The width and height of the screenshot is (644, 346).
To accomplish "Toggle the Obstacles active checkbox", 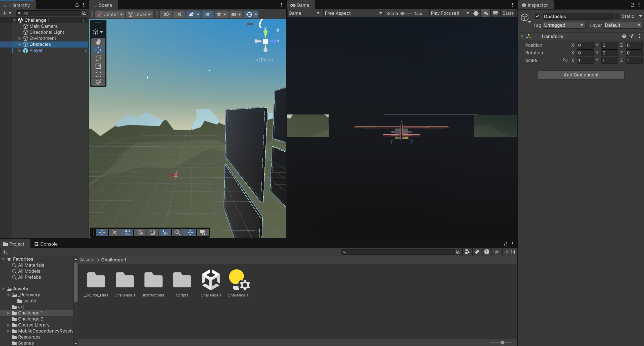I will click(538, 16).
